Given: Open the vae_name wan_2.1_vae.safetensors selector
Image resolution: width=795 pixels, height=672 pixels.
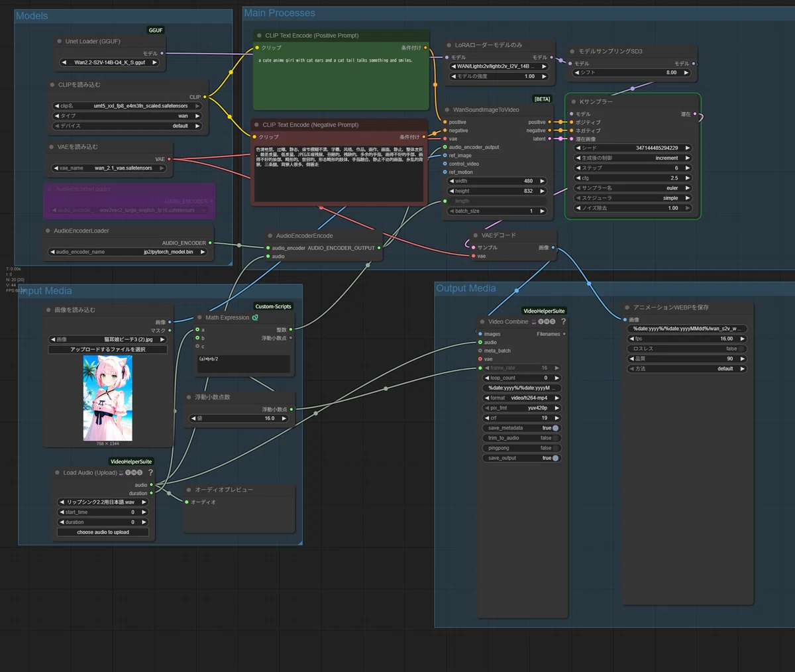Looking at the screenshot, I should pyautogui.click(x=109, y=168).
